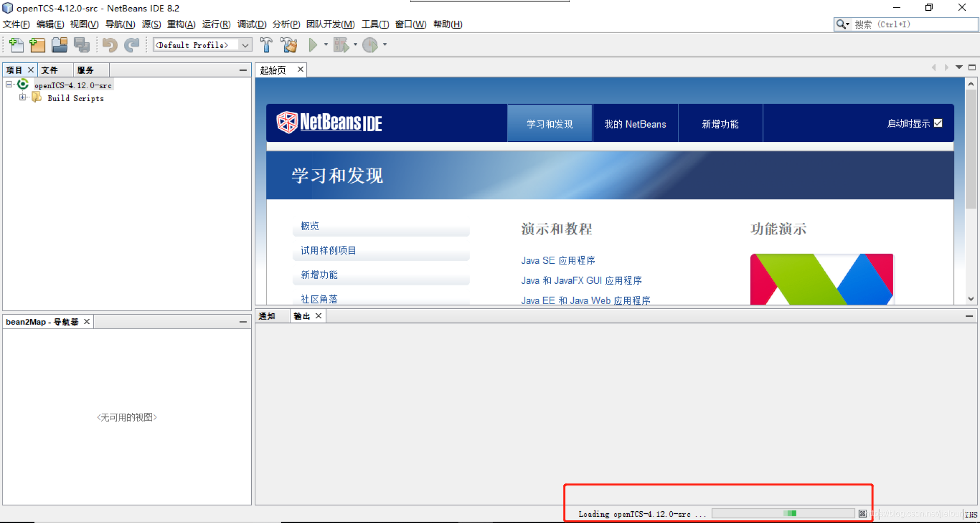The width and height of the screenshot is (980, 523).
Task: Close the 起始页 tab
Action: [301, 69]
